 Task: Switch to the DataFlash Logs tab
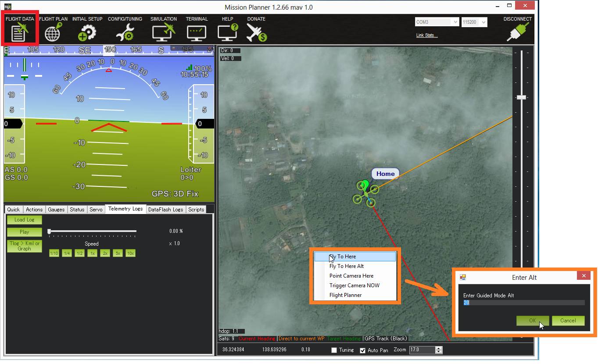click(165, 210)
